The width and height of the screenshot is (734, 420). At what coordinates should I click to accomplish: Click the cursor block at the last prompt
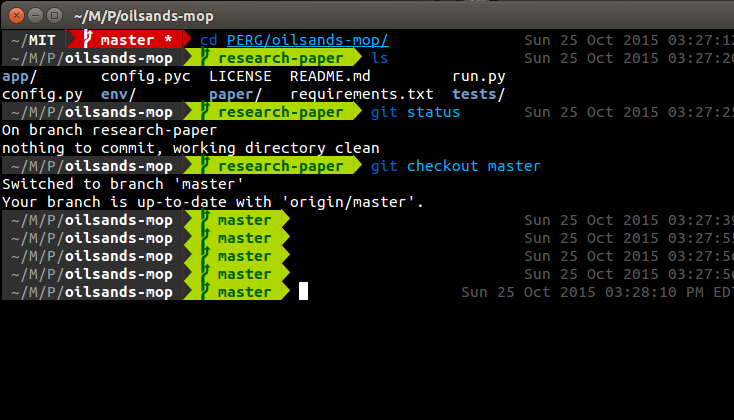click(x=303, y=291)
